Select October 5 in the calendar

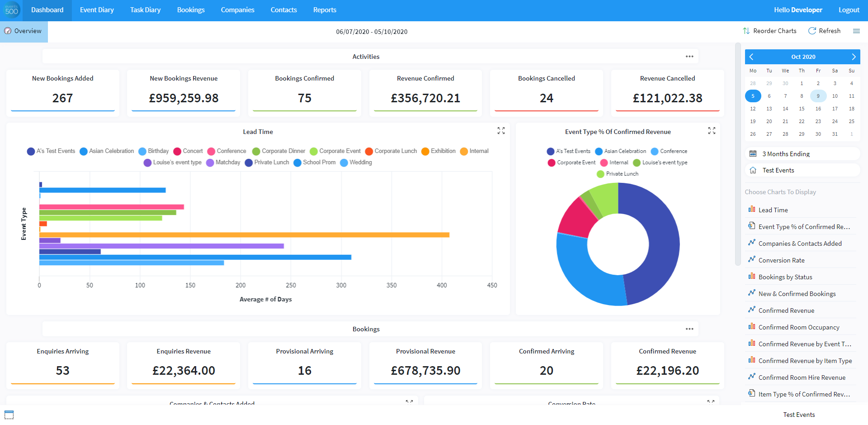(x=753, y=96)
